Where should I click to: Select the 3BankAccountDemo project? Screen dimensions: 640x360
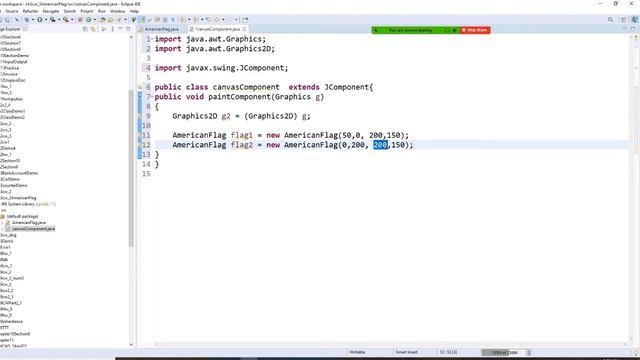19,173
